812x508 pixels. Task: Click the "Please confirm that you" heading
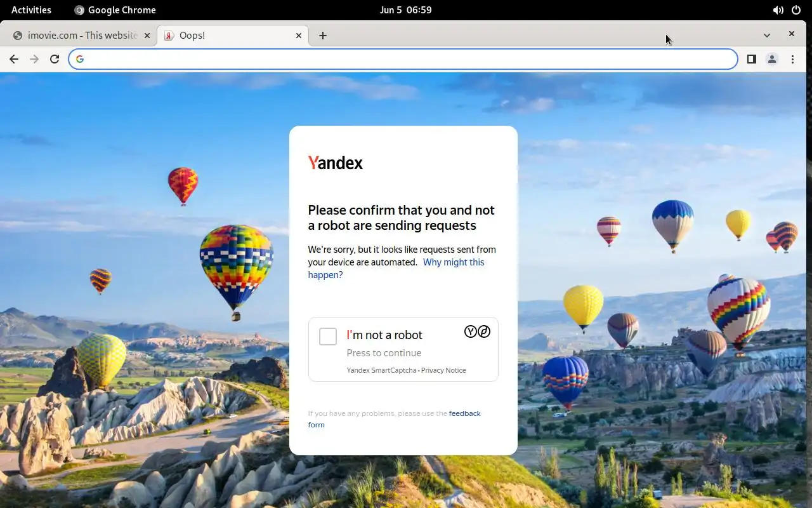tap(401, 218)
